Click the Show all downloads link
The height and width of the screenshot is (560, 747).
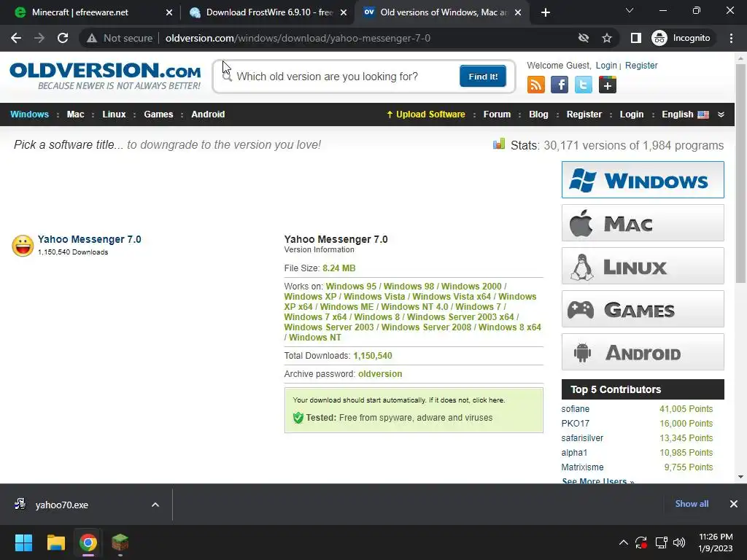[x=692, y=504]
